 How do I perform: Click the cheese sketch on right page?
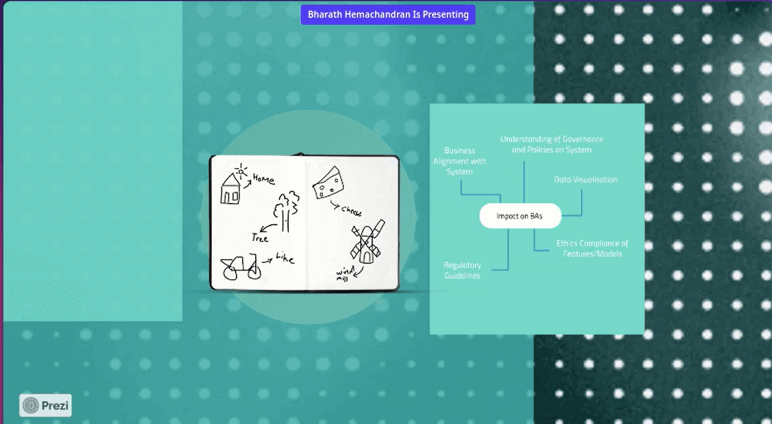328,183
